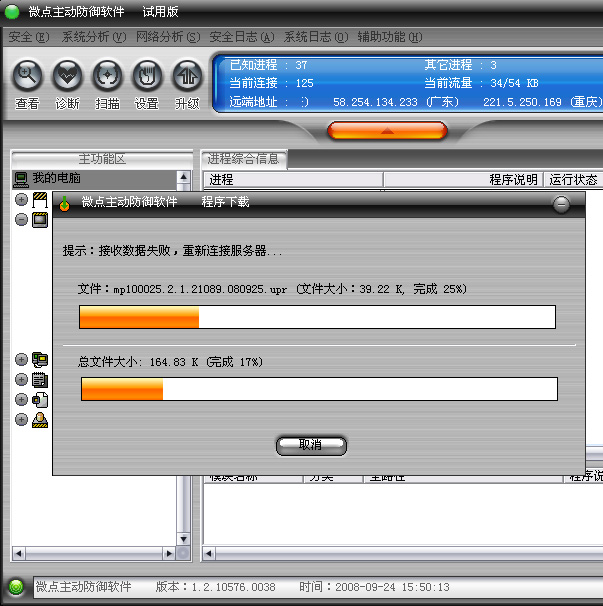Viewport: 603px width, 606px height.
Task: Select the monitor window tree node icon
Action: (x=40, y=220)
